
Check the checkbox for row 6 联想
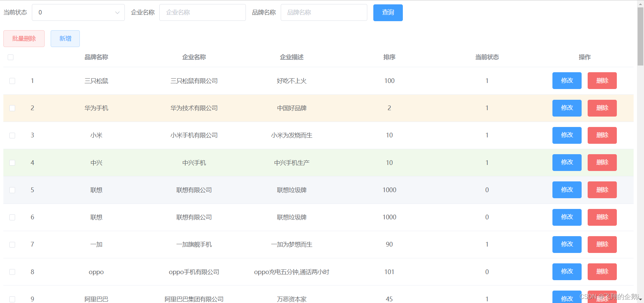12,217
